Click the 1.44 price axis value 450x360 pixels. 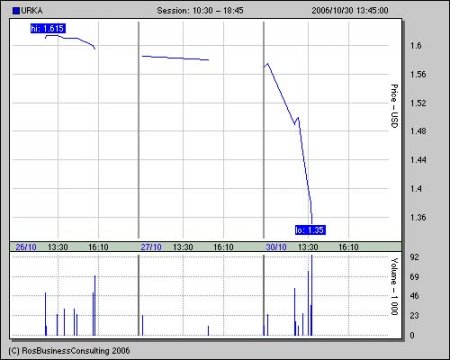(418, 160)
